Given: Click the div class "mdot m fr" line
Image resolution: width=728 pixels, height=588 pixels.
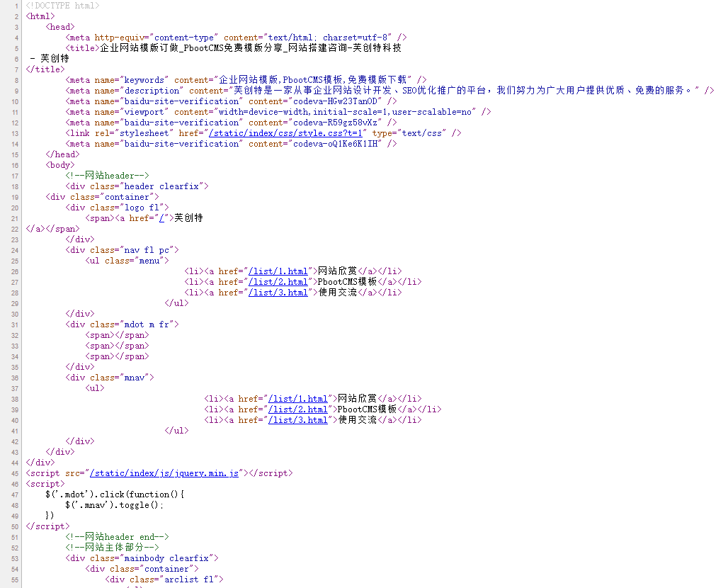Looking at the screenshot, I should pyautogui.click(x=122, y=324).
